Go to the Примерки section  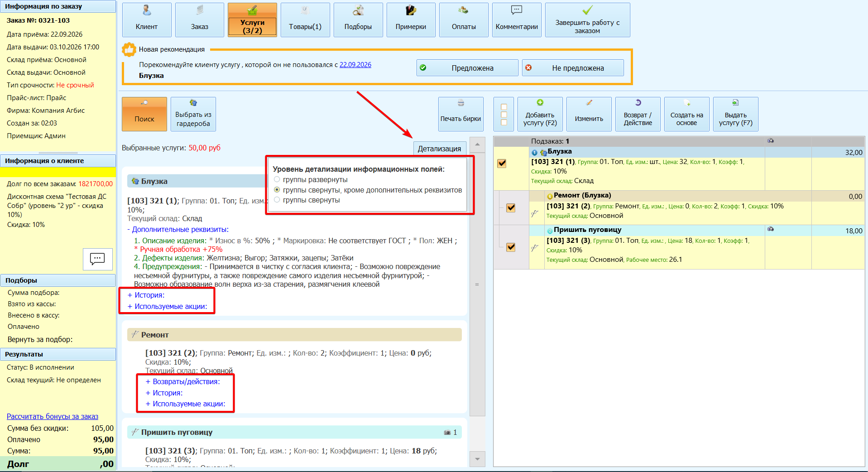pos(411,20)
